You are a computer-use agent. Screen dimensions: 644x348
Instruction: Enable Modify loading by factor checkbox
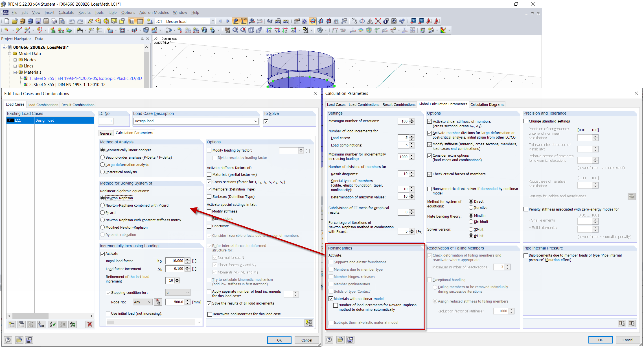click(x=209, y=150)
